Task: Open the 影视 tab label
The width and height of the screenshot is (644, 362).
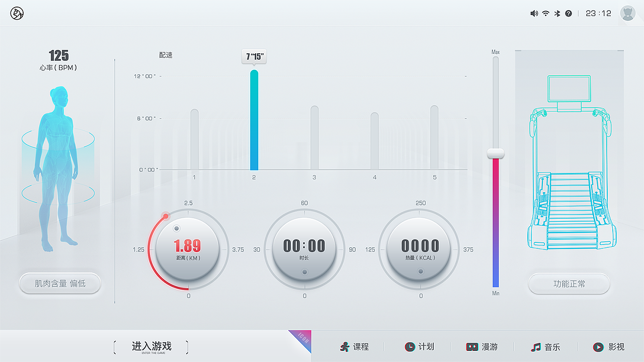Action: tap(616, 347)
